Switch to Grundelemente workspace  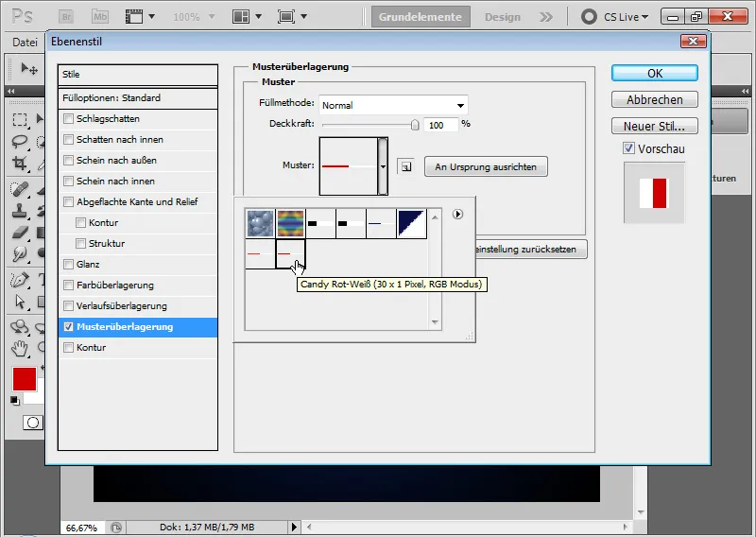click(x=421, y=17)
